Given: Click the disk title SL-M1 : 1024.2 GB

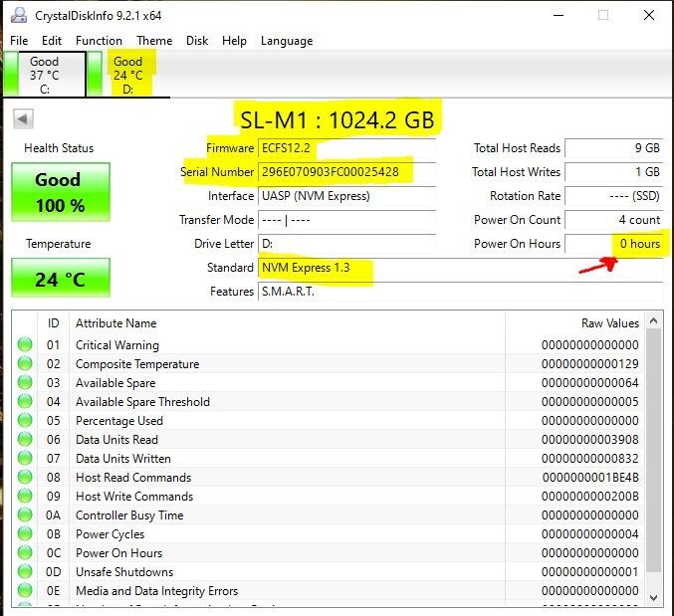Looking at the screenshot, I should click(x=337, y=119).
